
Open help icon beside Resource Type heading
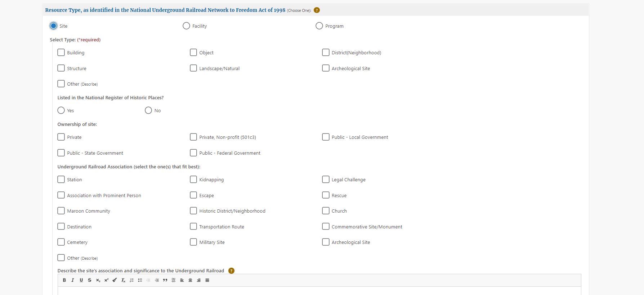click(x=317, y=10)
